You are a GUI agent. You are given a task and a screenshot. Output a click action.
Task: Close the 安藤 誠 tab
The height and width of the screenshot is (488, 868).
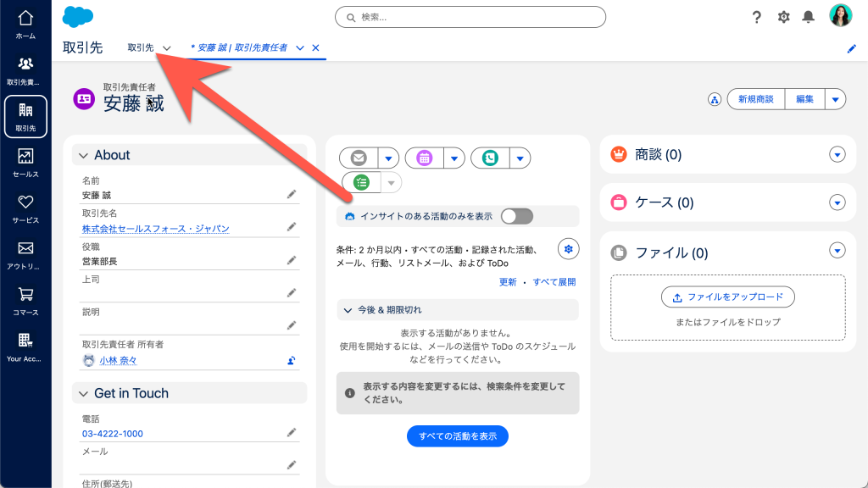tap(315, 48)
